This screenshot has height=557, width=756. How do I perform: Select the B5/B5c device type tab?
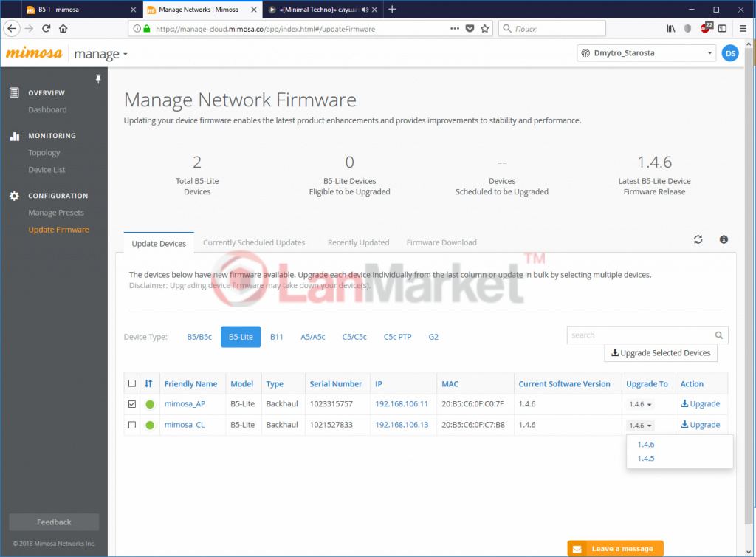tap(199, 337)
